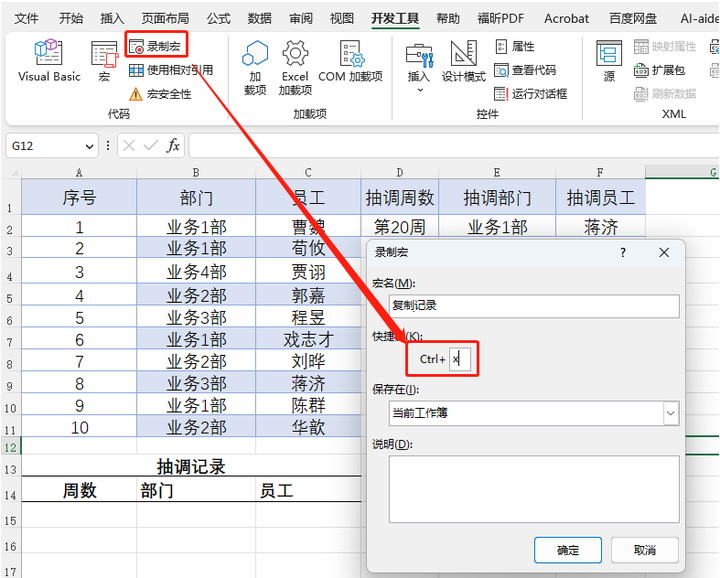The height and width of the screenshot is (578, 720).
Task: Switch to the 视图 ribbon tab
Action: coord(342,18)
